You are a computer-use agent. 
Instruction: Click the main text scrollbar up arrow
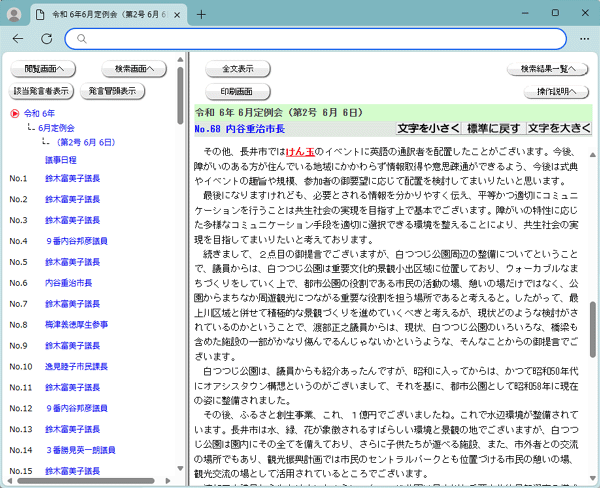pos(592,155)
